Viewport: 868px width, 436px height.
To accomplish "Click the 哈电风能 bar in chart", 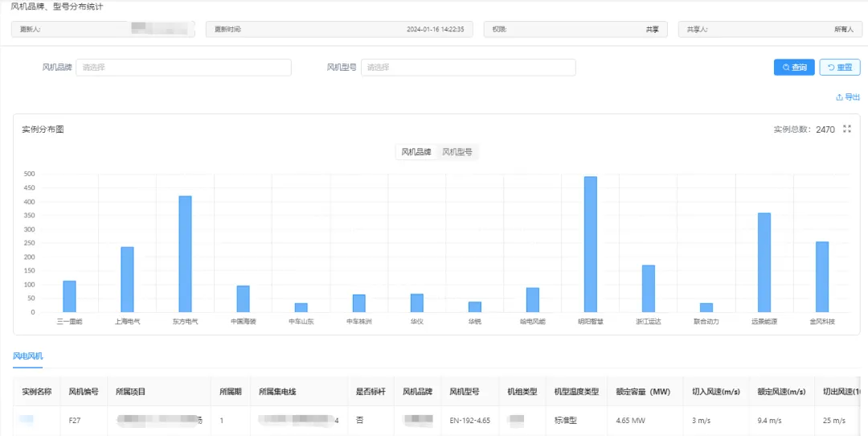I will [x=533, y=300].
